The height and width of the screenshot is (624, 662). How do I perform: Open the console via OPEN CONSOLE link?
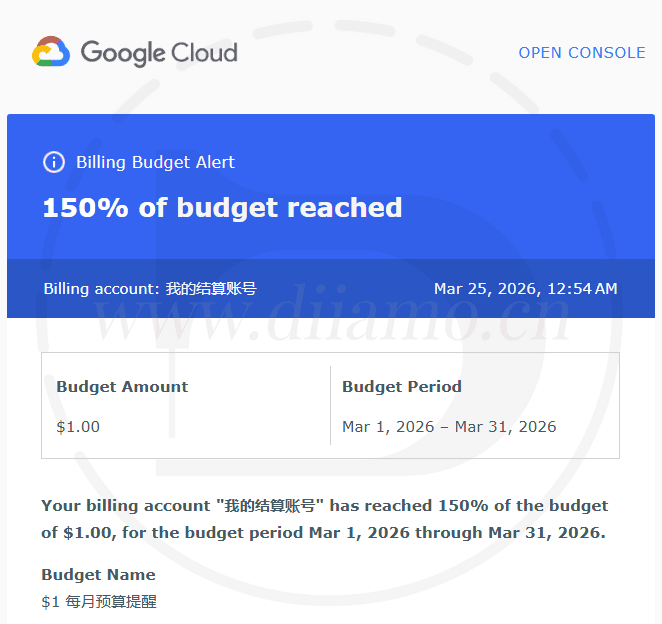pos(581,53)
